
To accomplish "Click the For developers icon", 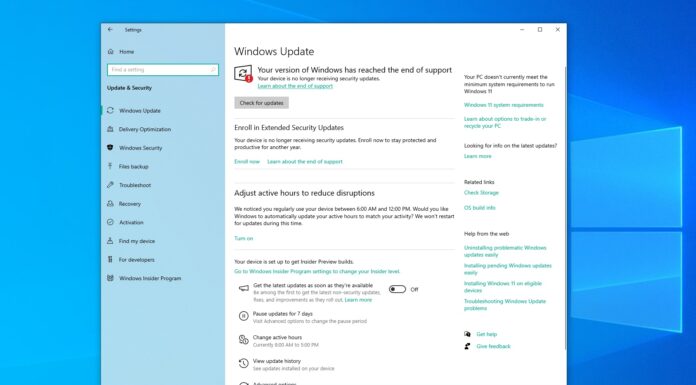I will (x=110, y=259).
